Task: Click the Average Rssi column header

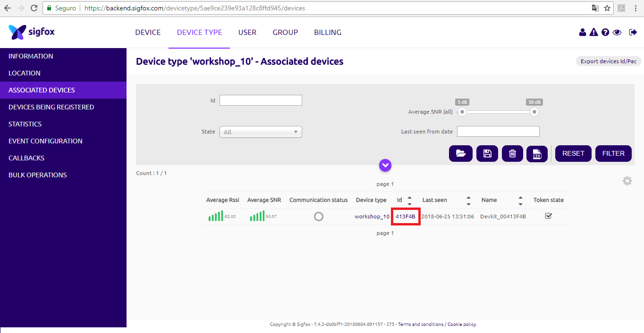Action: (x=223, y=200)
